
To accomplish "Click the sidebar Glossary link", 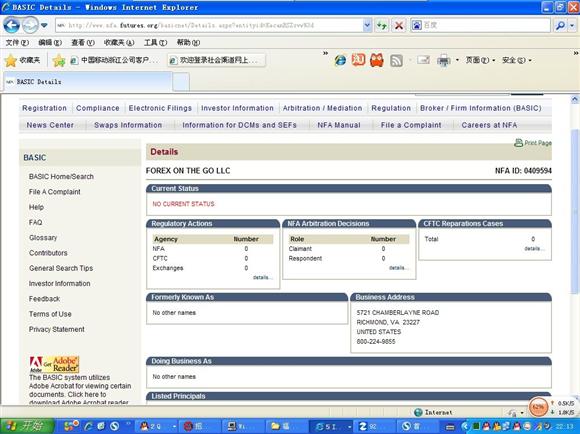I will [x=43, y=238].
